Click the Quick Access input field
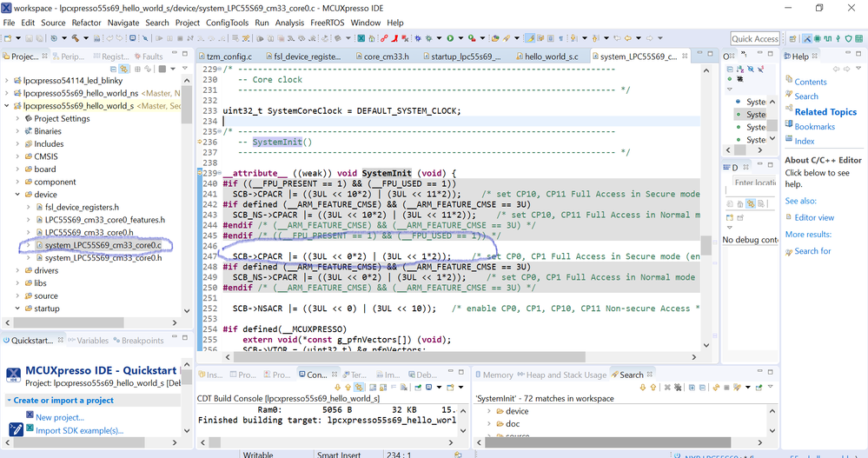 [755, 38]
